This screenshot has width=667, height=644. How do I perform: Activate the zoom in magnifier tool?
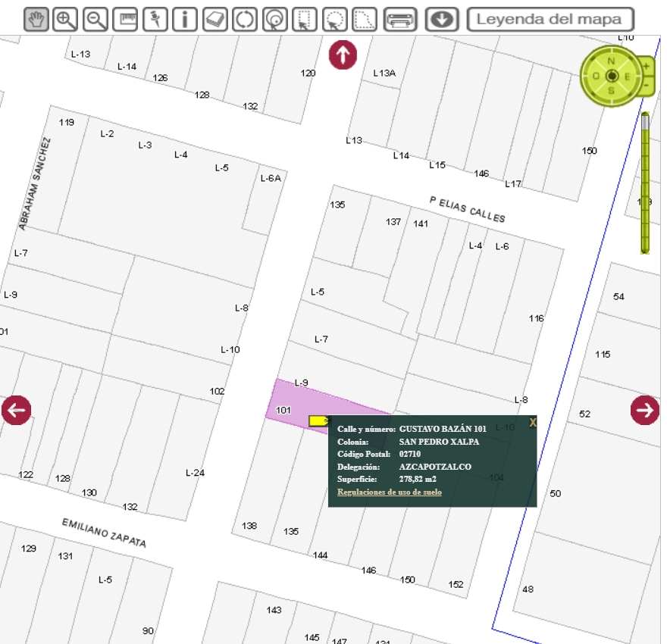pyautogui.click(x=65, y=20)
